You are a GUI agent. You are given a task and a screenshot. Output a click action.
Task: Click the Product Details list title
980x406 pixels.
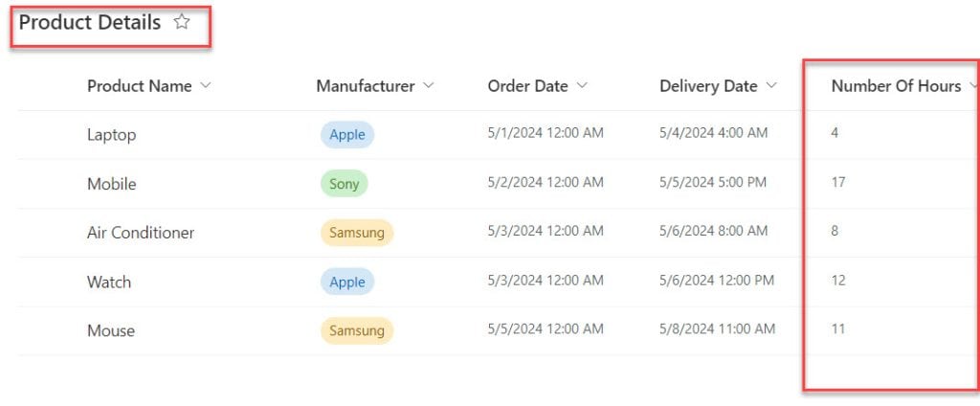(90, 23)
